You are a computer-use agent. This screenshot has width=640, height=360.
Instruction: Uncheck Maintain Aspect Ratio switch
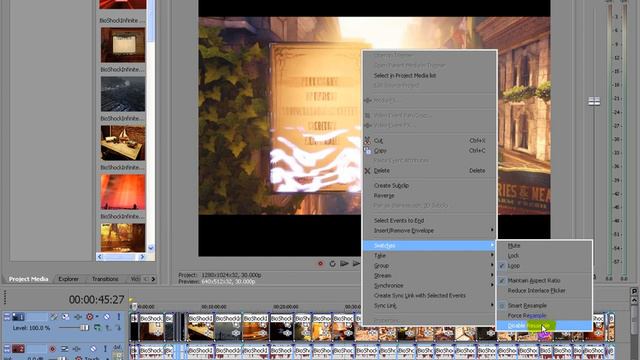[x=544, y=280]
